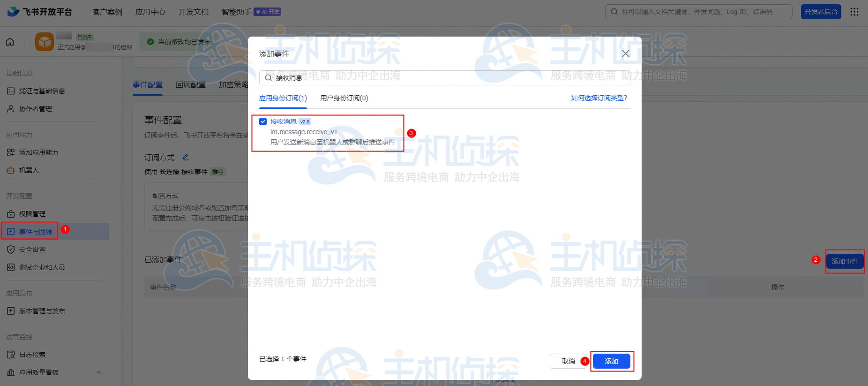Open the apps grid icon at top right
The width and height of the screenshot is (868, 386).
pos(854,12)
